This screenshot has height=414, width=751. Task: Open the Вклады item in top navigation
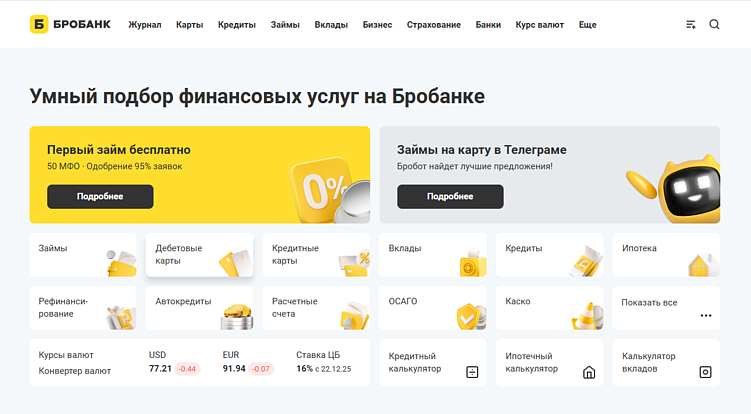click(331, 25)
